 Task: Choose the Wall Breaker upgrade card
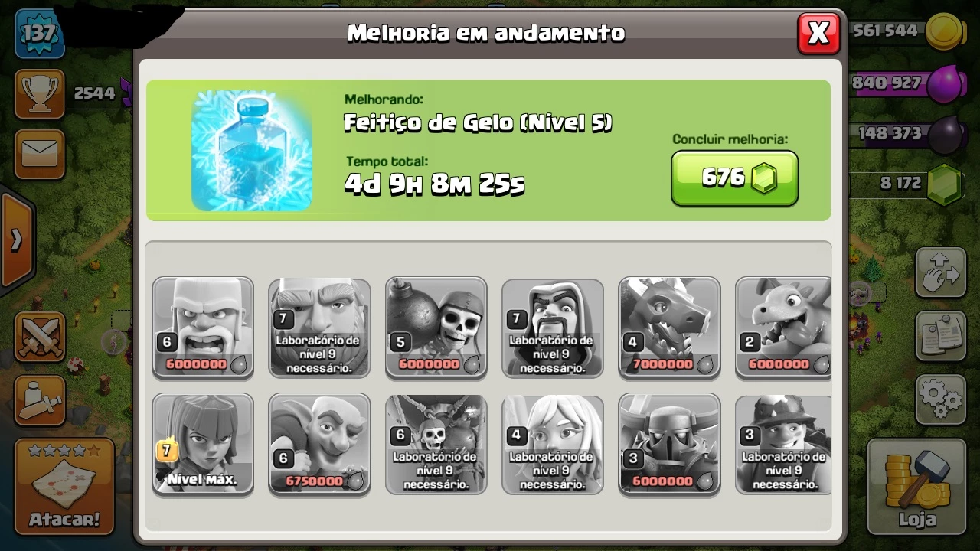[436, 328]
